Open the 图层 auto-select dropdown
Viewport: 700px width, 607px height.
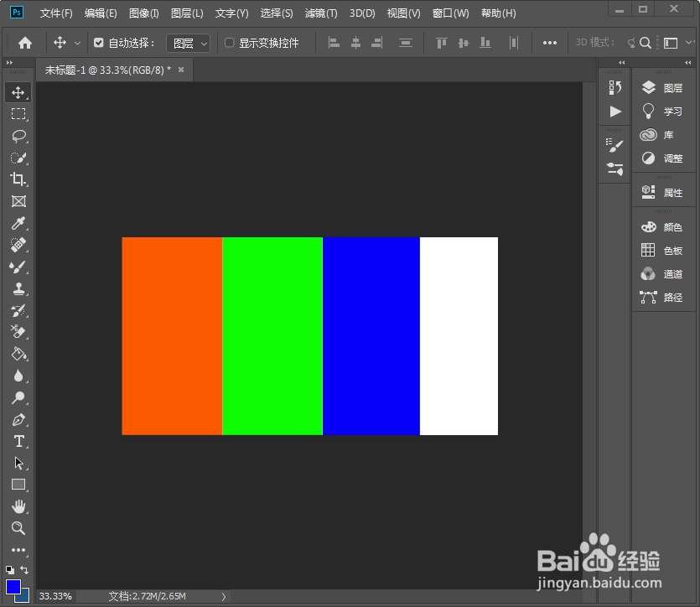click(x=189, y=44)
